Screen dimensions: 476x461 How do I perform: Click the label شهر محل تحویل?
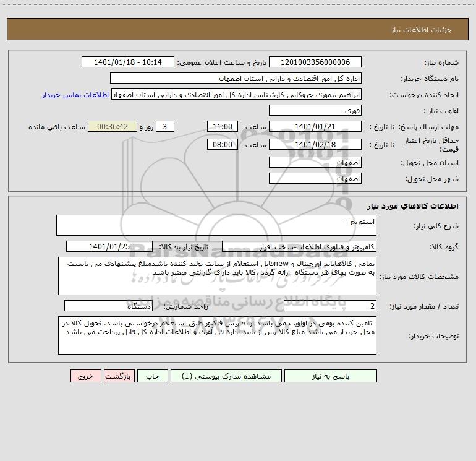[x=432, y=179]
